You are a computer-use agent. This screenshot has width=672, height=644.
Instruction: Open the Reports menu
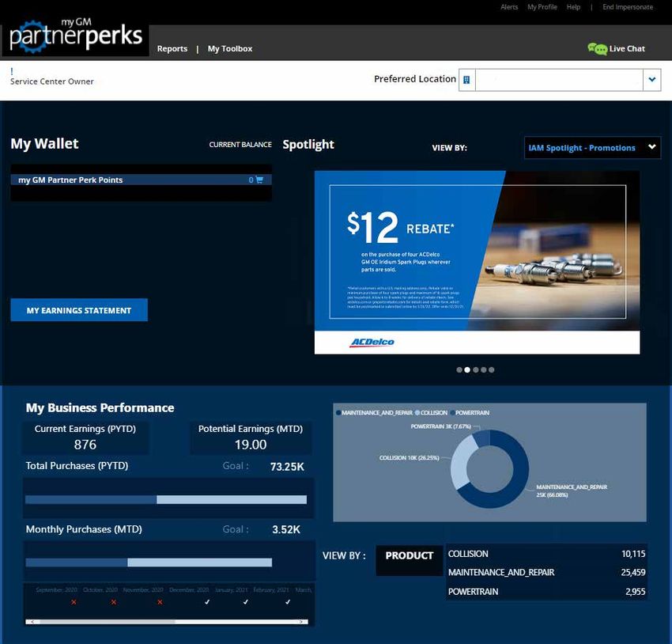(172, 49)
